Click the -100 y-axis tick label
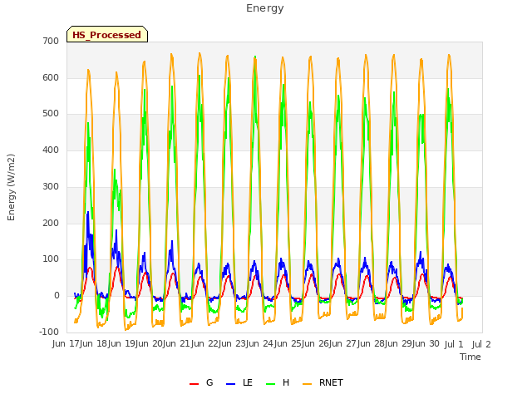 coord(49,332)
